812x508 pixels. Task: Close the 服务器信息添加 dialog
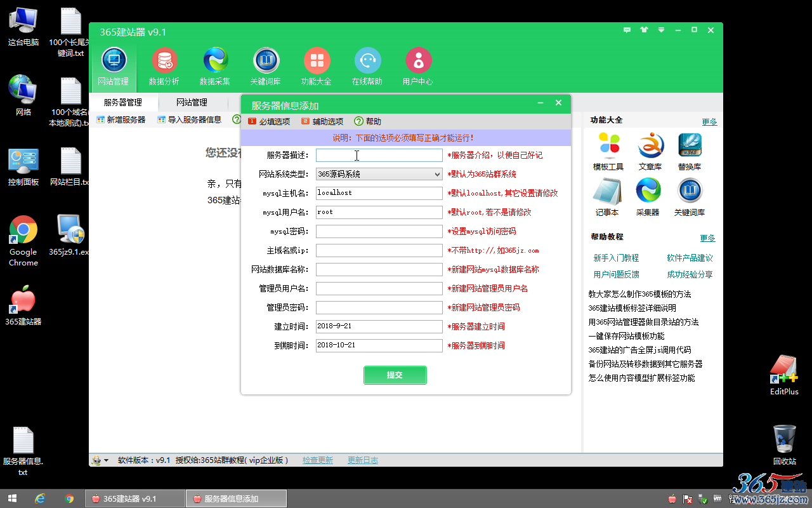[558, 103]
